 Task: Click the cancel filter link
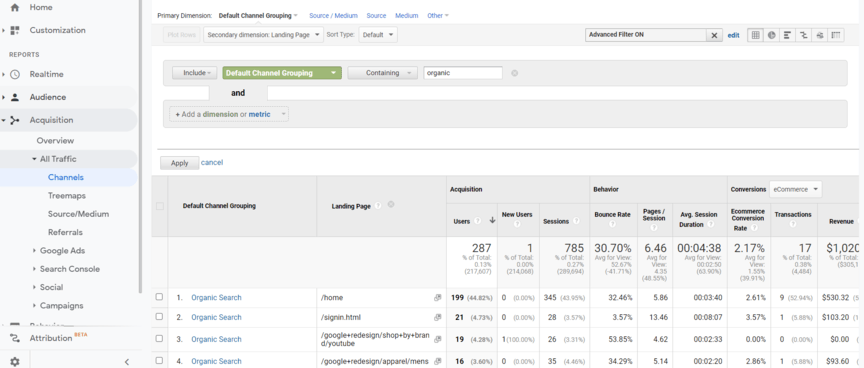pos(212,163)
